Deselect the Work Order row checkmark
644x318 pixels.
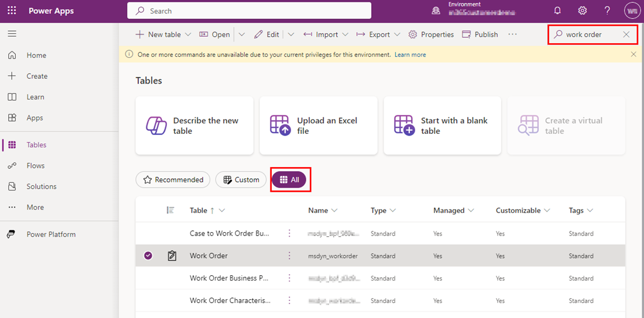point(148,255)
